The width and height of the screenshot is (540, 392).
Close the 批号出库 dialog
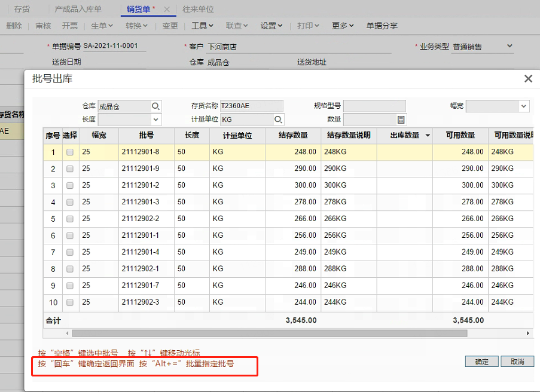pyautogui.click(x=528, y=79)
